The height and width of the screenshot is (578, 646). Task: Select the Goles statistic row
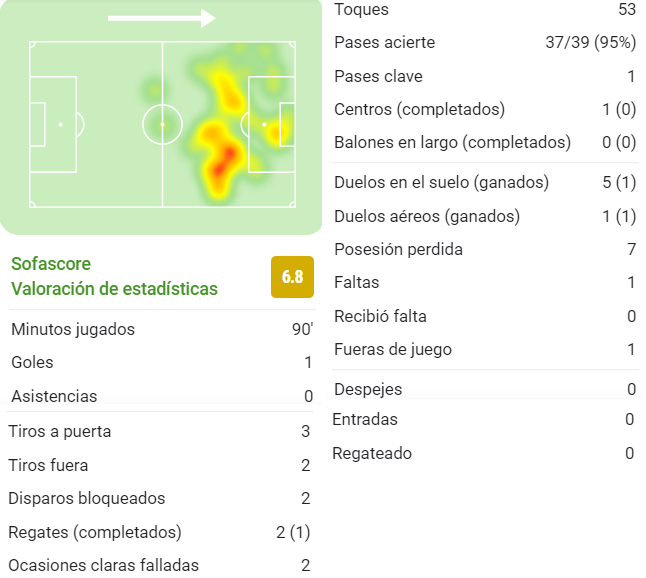coord(162,362)
